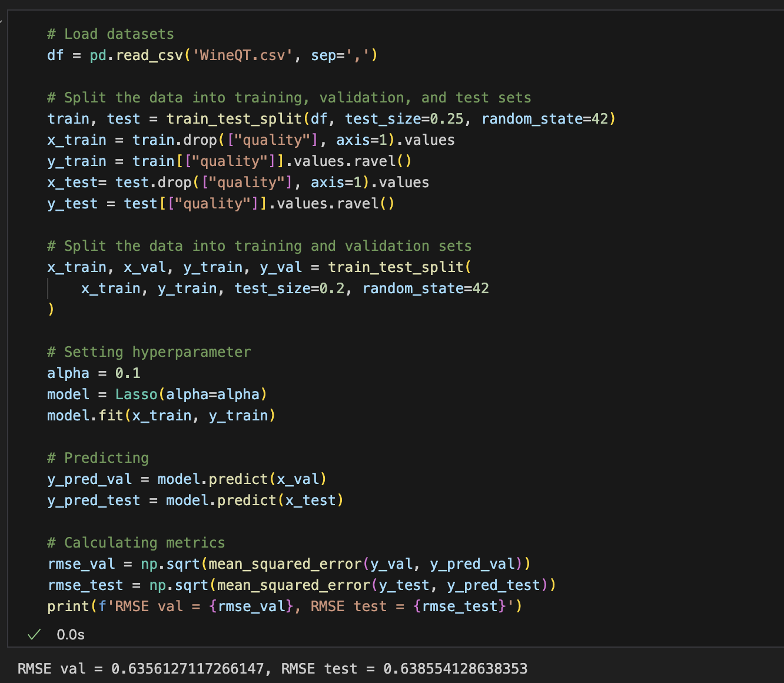Click the line "x_train, x_val, y_train, y_val = train_test_split("
The image size is (784, 683).
(x=260, y=267)
